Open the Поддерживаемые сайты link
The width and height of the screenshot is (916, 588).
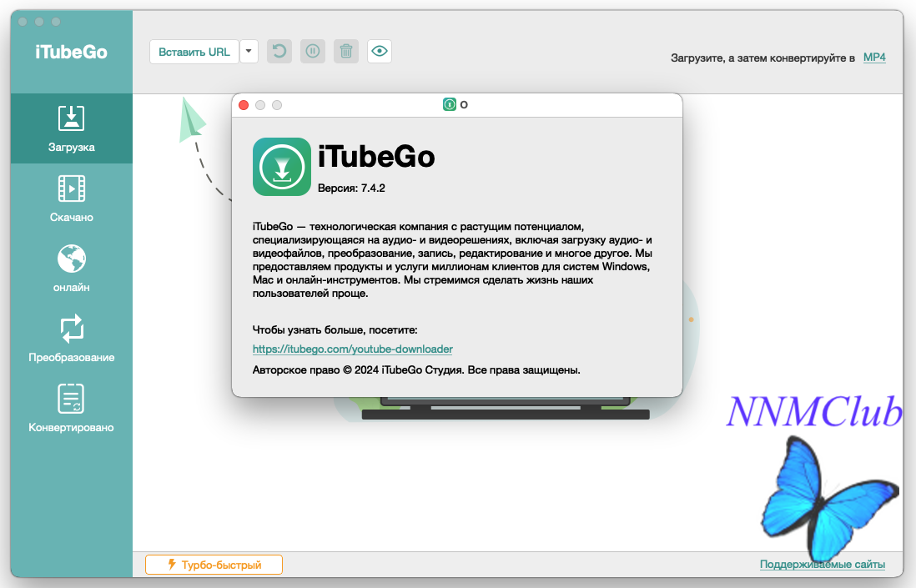(x=822, y=565)
